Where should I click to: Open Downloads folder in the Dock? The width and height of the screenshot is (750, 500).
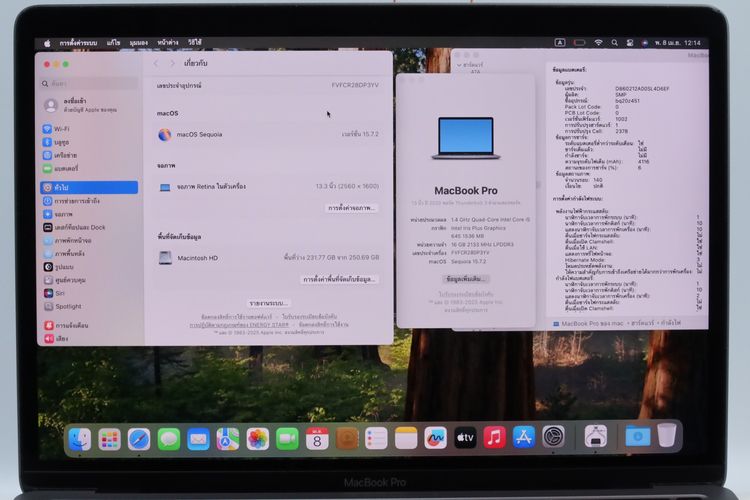click(x=638, y=436)
